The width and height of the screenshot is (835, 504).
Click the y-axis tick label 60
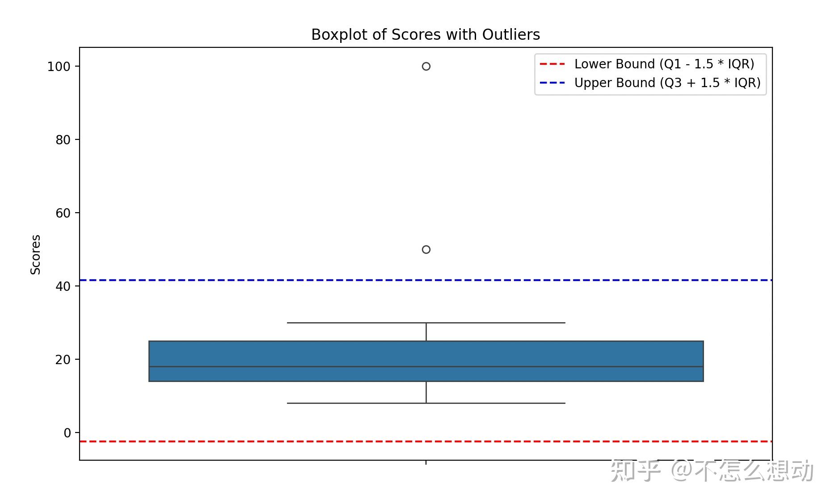pyautogui.click(x=63, y=213)
